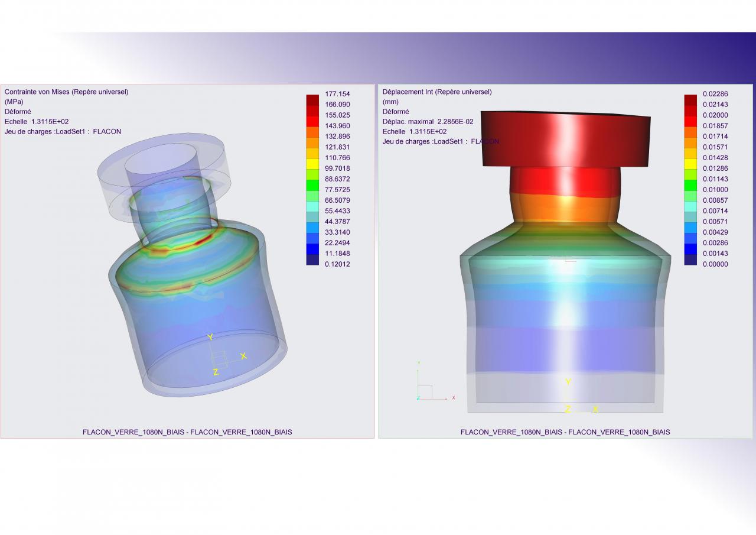Click the yellow swatch in the von Mises legend
Image resolution: width=756 pixels, height=535 pixels.
point(312,164)
